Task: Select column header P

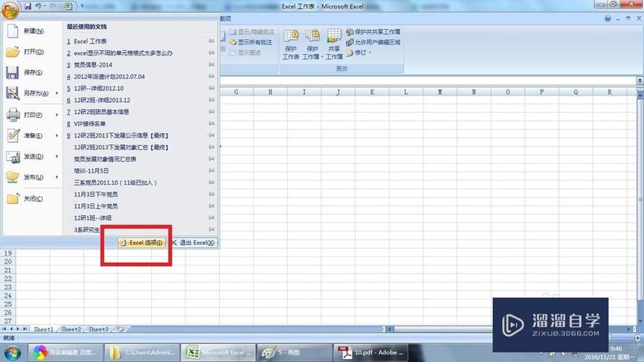Action: 541,92
